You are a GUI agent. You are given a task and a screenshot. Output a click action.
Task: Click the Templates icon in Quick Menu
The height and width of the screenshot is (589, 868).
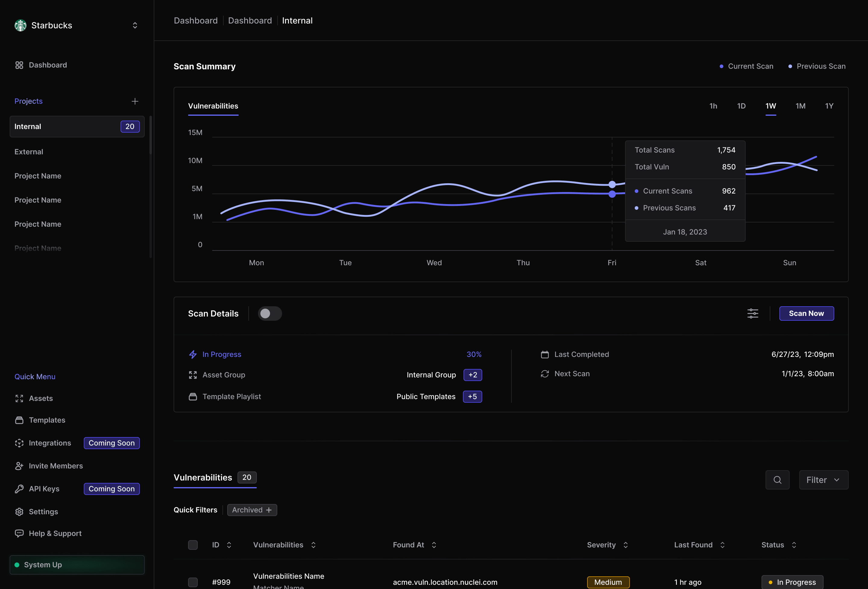coord(19,420)
